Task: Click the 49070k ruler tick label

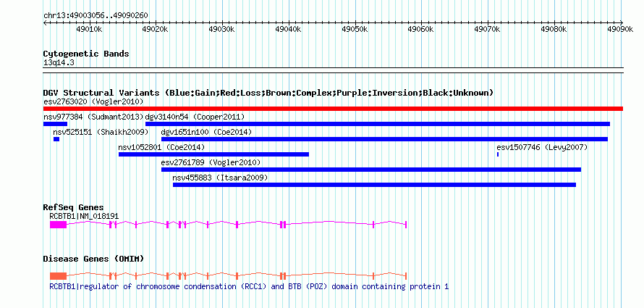Action: 487,29
